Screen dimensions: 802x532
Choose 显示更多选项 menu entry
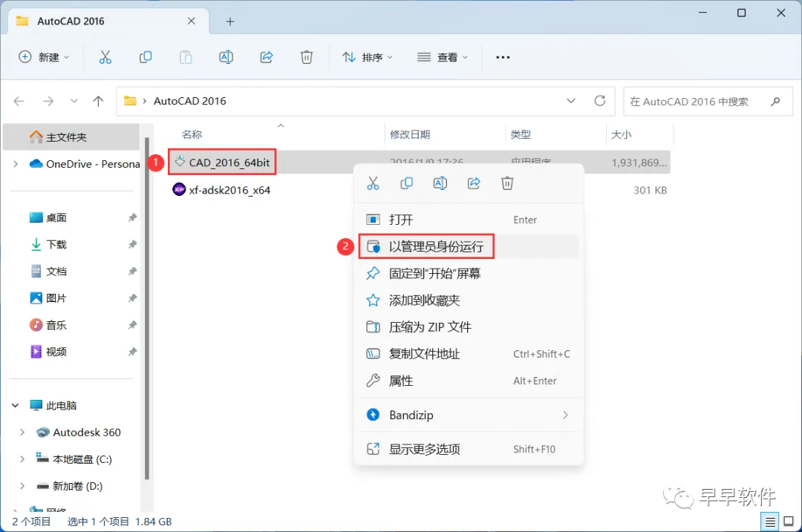469,449
